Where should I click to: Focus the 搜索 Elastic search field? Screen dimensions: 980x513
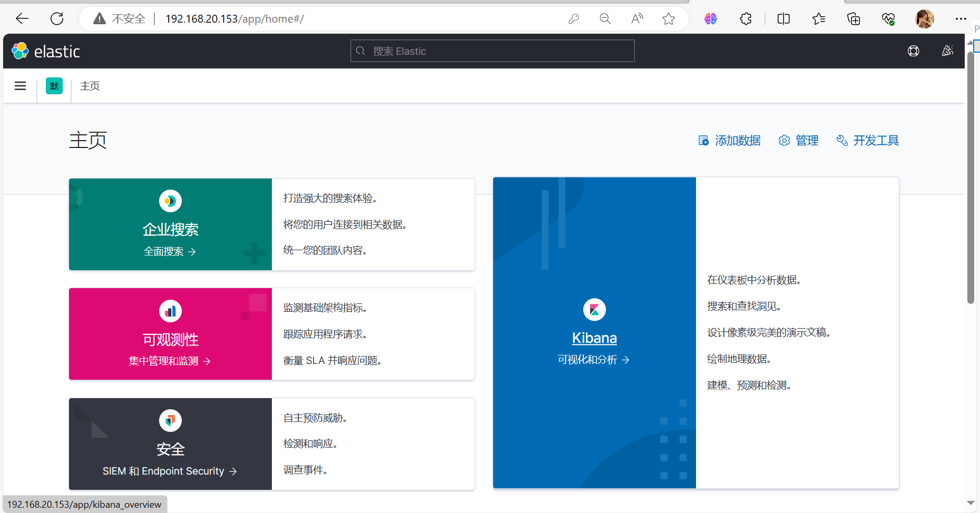pos(493,51)
